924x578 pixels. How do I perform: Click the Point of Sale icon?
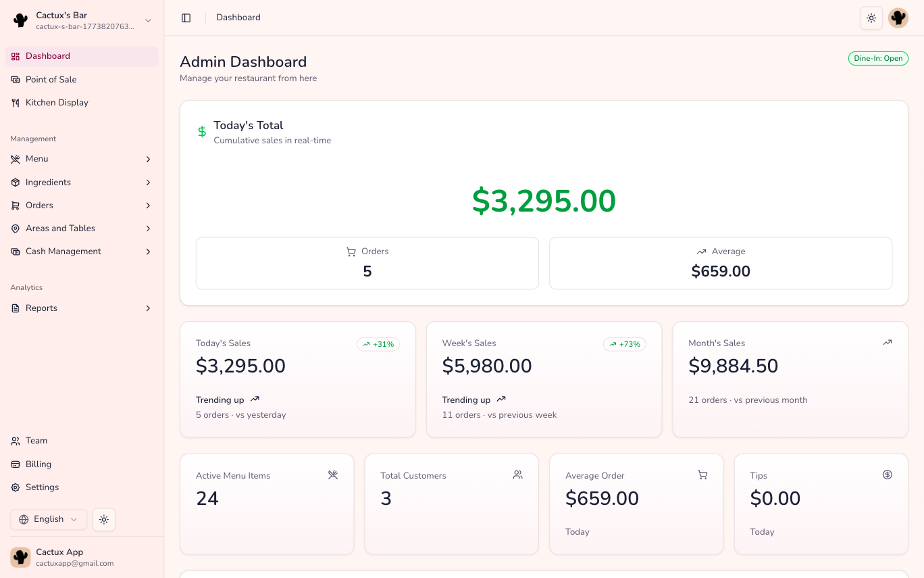click(16, 80)
